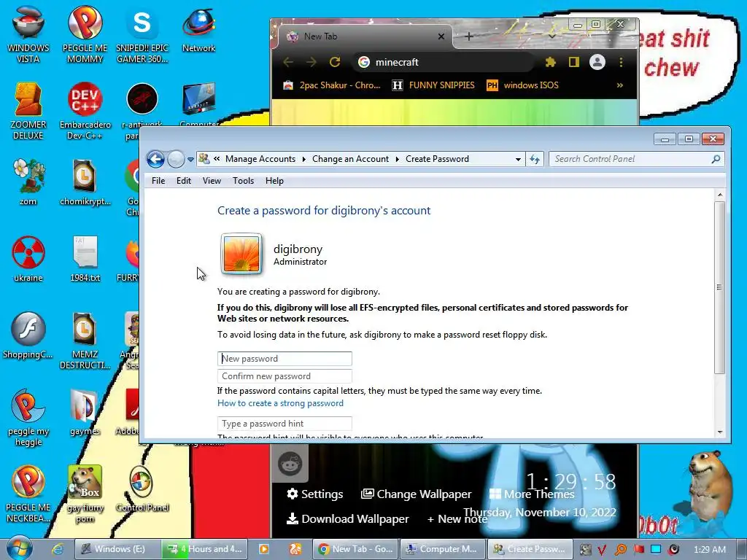
Task: Switch to Computer M... taskbar button
Action: pos(443,549)
